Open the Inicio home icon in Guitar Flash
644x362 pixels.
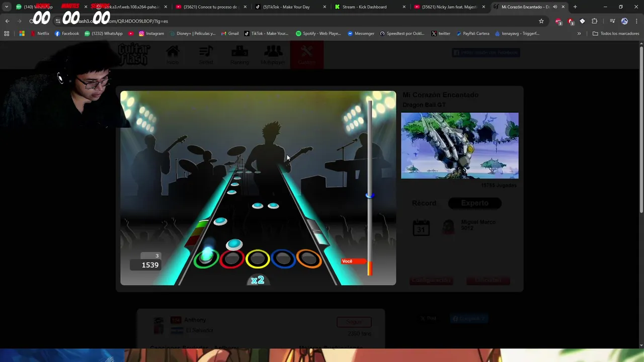tap(173, 54)
